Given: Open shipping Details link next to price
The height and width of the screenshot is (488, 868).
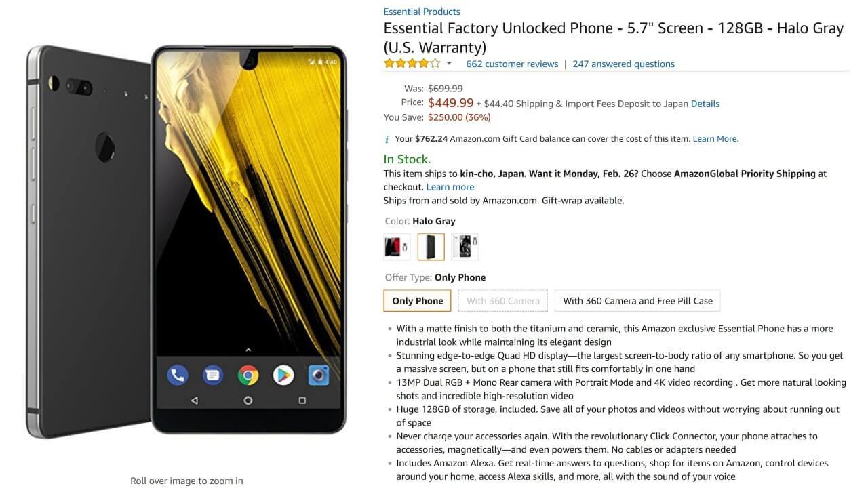Looking at the screenshot, I should click(x=705, y=104).
